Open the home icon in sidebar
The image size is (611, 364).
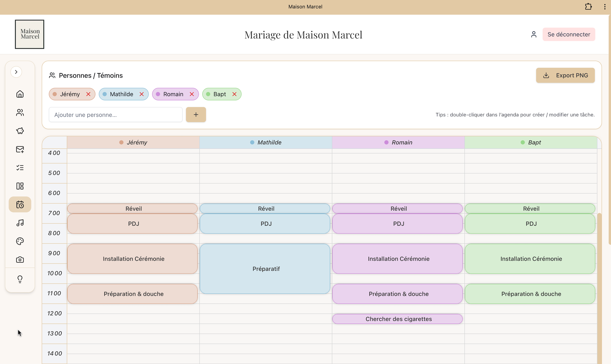point(20,94)
